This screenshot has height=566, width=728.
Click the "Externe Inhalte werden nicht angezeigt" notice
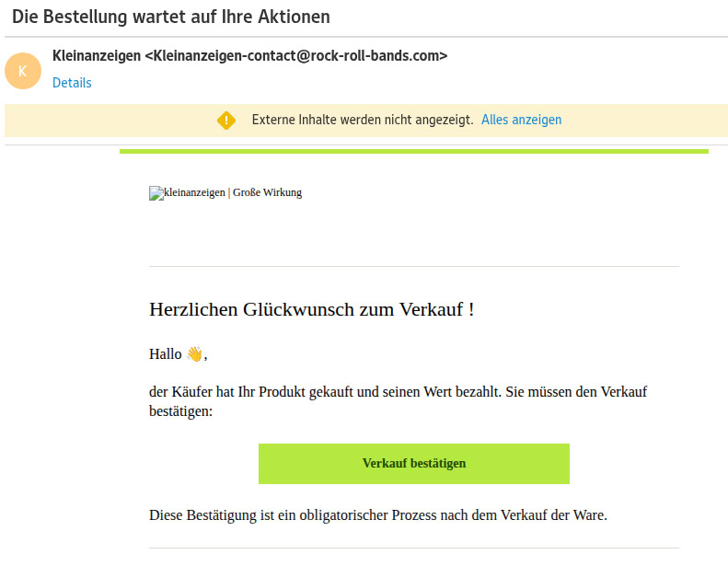pos(363,120)
